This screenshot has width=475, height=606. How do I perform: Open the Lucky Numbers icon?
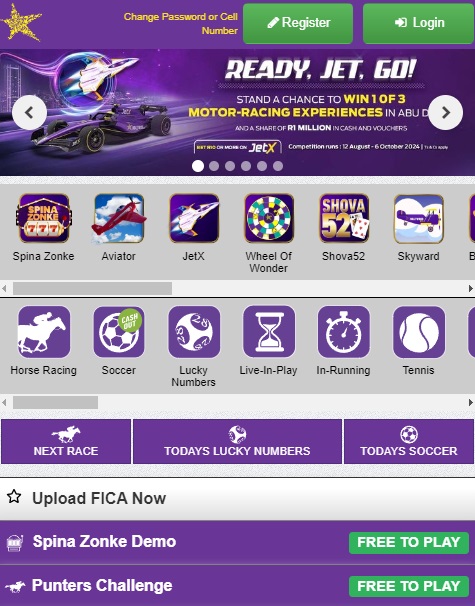click(194, 332)
